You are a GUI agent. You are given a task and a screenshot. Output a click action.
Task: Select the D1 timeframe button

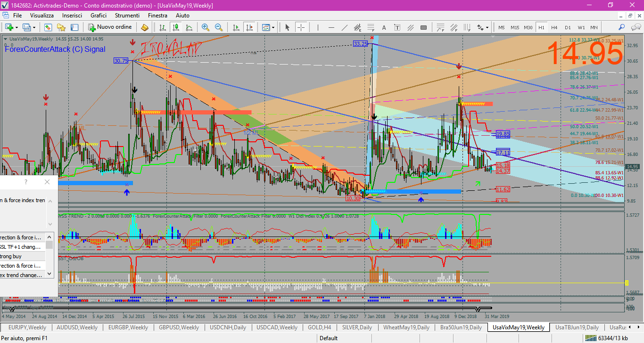click(x=568, y=27)
